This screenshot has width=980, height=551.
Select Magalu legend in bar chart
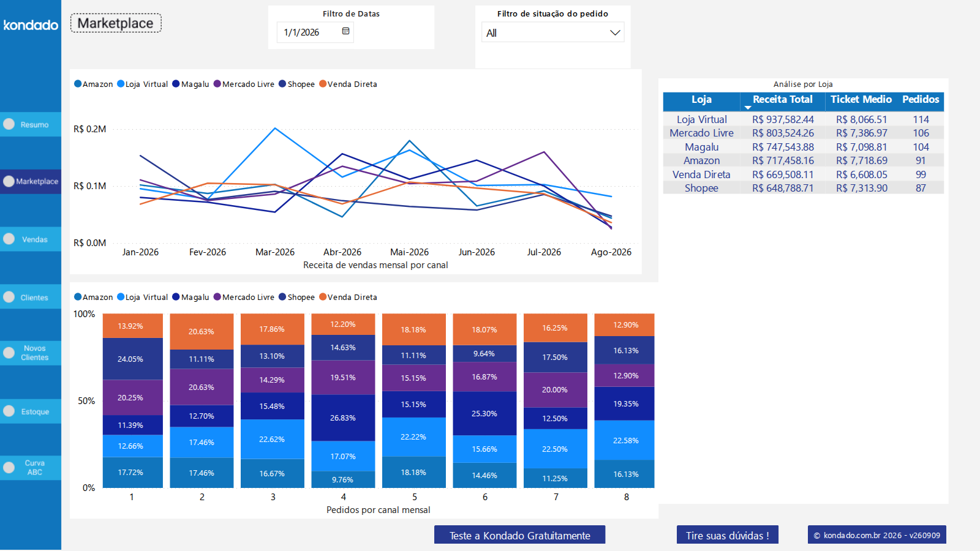[x=190, y=298]
